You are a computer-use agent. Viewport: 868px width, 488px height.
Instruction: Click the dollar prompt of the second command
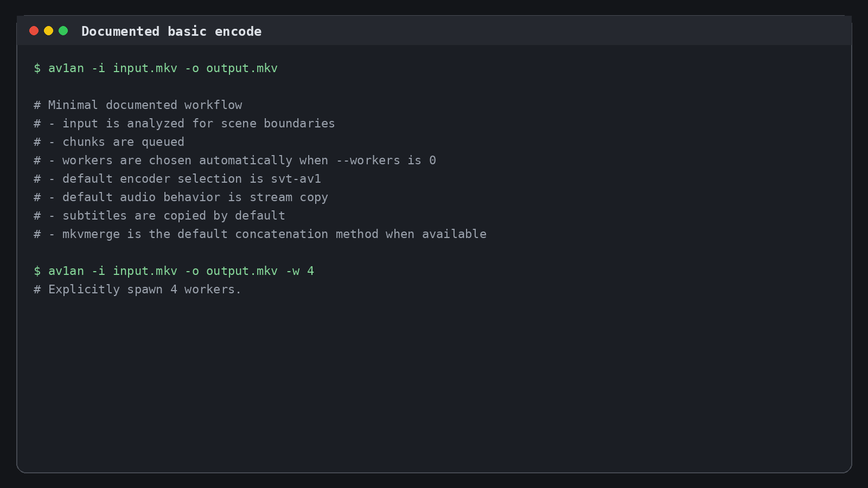[x=37, y=271]
